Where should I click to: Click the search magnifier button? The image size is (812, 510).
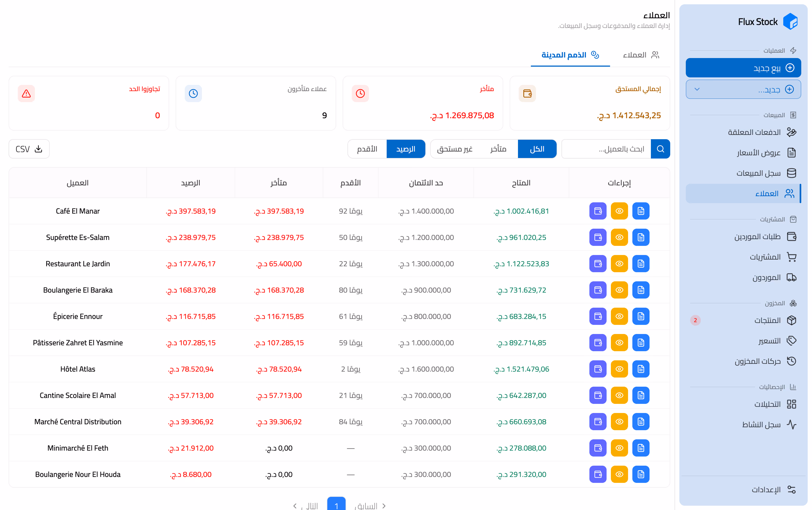(660, 149)
